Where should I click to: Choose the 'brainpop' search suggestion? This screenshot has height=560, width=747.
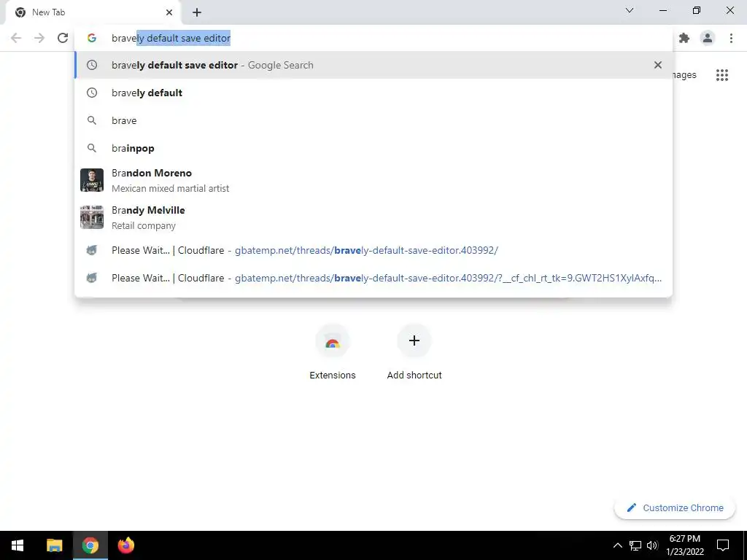[x=373, y=148]
